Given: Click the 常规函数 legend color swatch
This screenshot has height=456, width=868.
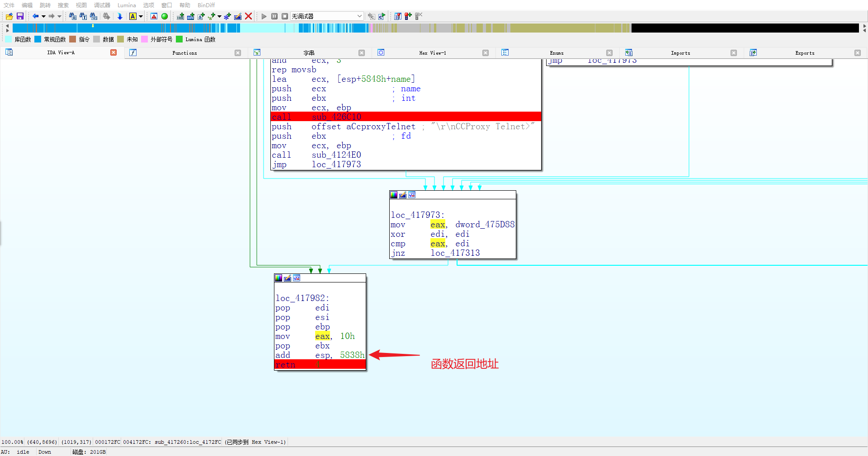Looking at the screenshot, I should [x=38, y=39].
